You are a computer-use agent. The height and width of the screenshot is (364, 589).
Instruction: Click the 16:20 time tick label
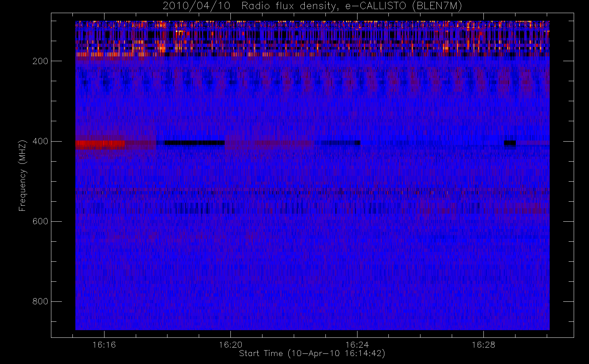pyautogui.click(x=230, y=345)
